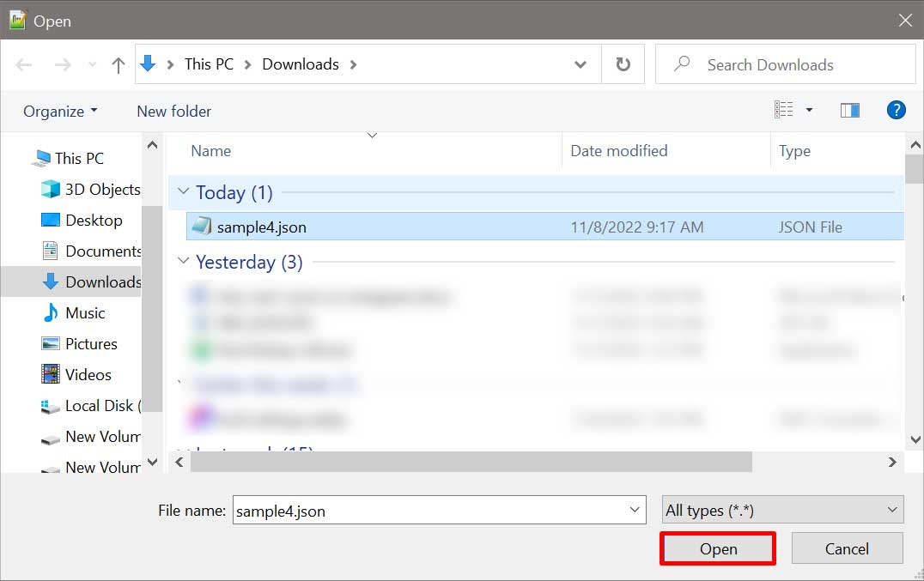This screenshot has width=924, height=581.
Task: Click the Back navigation arrow
Action: click(x=26, y=64)
